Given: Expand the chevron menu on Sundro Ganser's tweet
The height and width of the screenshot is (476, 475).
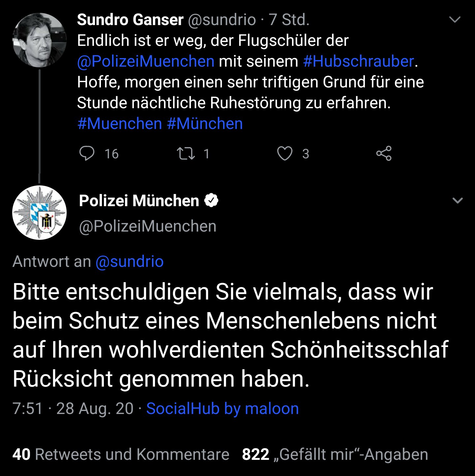Looking at the screenshot, I should coord(455,20).
